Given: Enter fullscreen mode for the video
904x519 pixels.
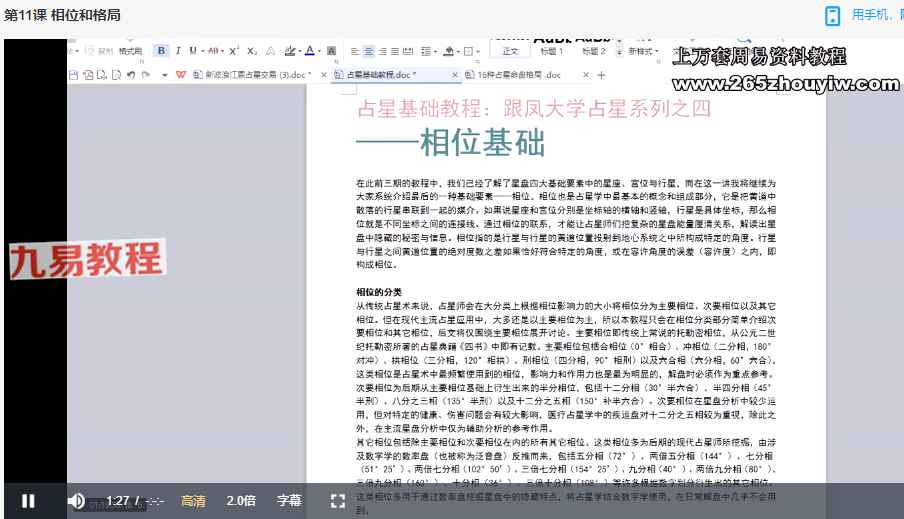Looking at the screenshot, I should [x=338, y=501].
